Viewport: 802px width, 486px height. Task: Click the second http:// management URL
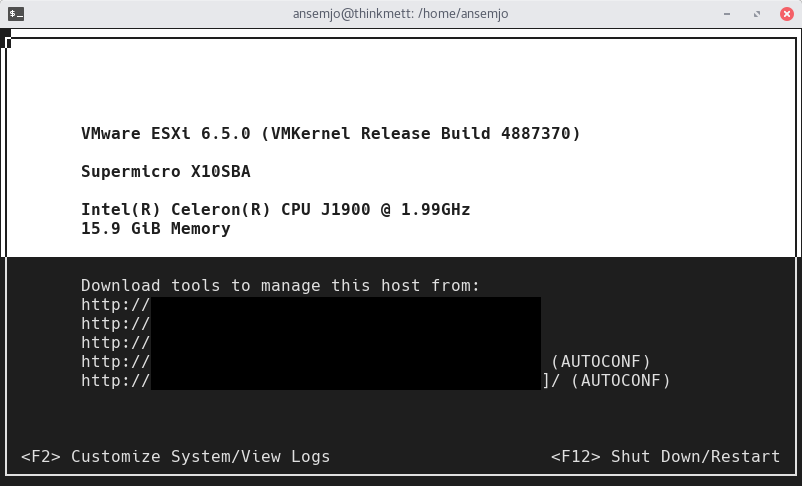point(115,323)
